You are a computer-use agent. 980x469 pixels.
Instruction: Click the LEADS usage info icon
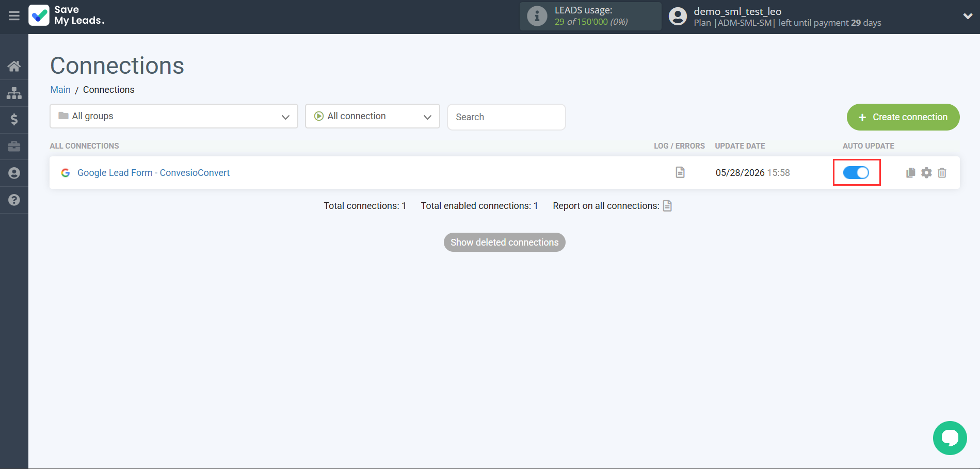[537, 16]
